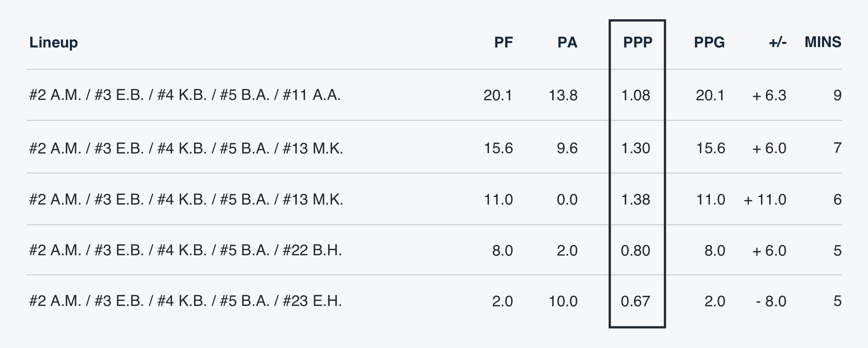Click the PF column header
This screenshot has width=868, height=348.
pyautogui.click(x=503, y=42)
